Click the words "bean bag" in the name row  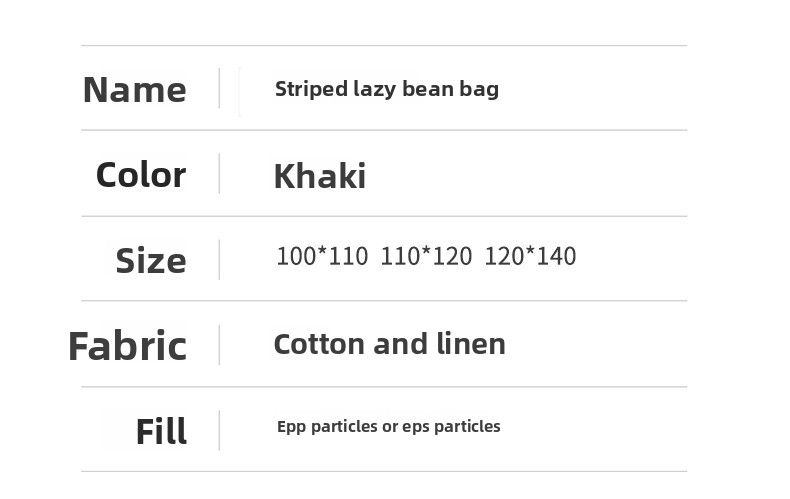click(450, 89)
